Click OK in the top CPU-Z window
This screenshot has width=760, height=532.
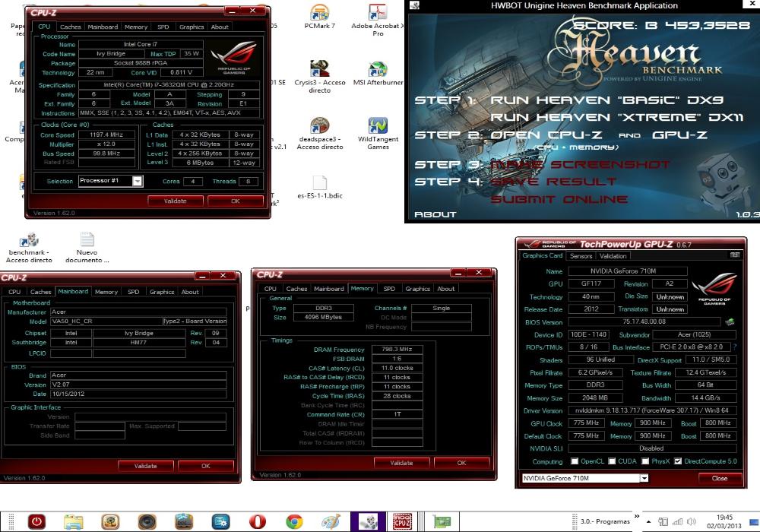click(x=236, y=201)
